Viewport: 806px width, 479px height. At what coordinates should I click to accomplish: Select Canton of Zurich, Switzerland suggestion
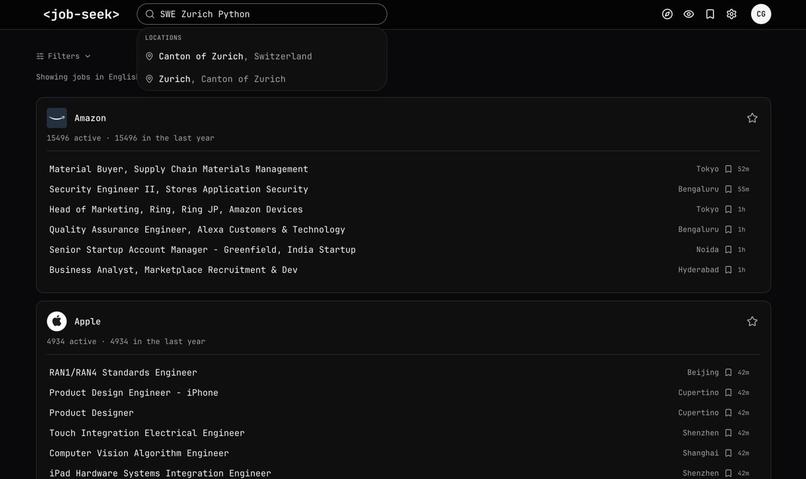coord(262,57)
